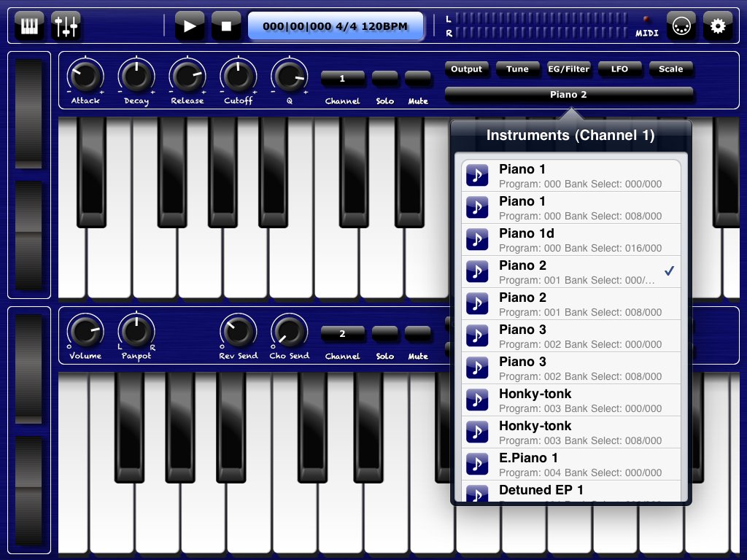
Task: Toggle Mute on the upper keyboard
Action: [x=417, y=78]
